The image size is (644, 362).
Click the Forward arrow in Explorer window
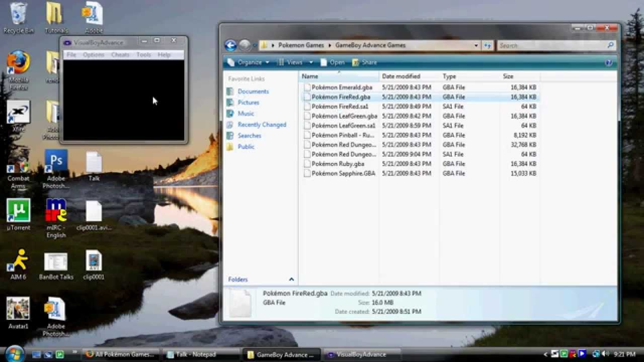point(245,45)
